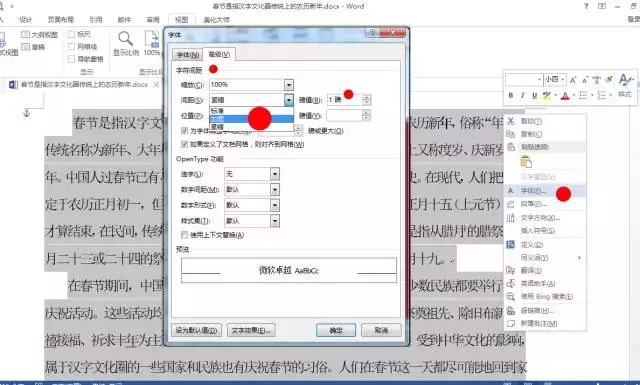Image resolution: width=640 pixels, height=385 pixels.
Task: Open the 美化大师 ribbon tab
Action: click(x=216, y=20)
